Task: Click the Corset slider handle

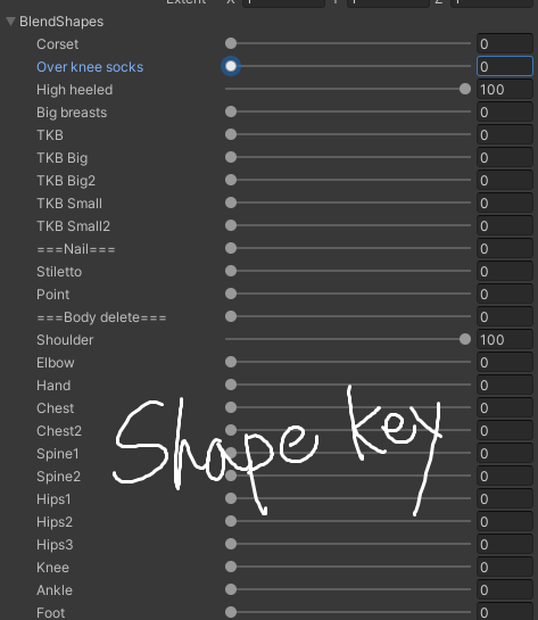Action: (231, 43)
